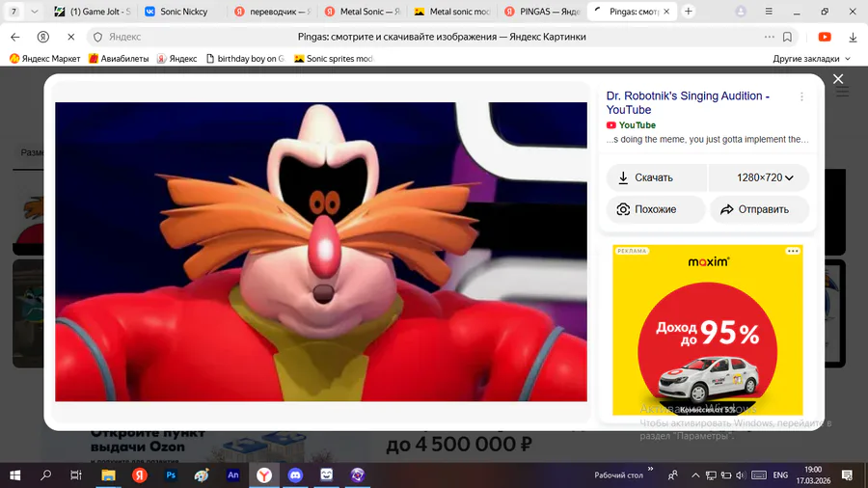Image resolution: width=868 pixels, height=488 pixels.
Task: Go back with the browser back arrow
Action: [x=14, y=37]
